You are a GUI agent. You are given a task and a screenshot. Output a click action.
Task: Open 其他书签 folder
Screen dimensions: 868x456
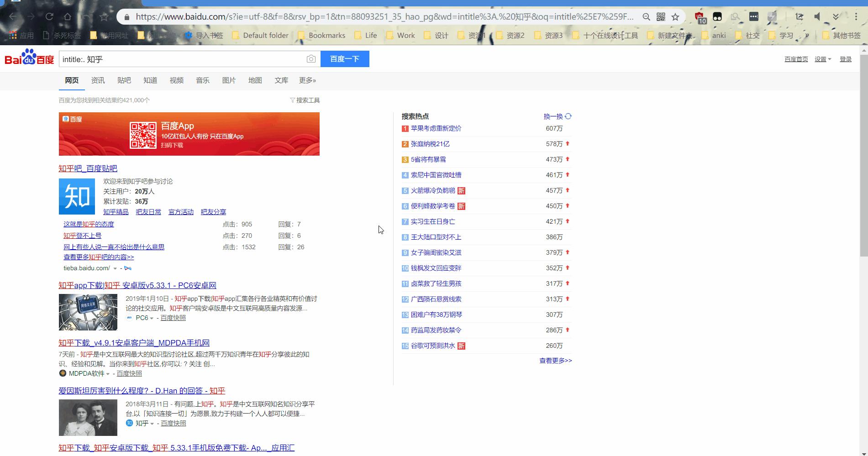pyautogui.click(x=841, y=35)
